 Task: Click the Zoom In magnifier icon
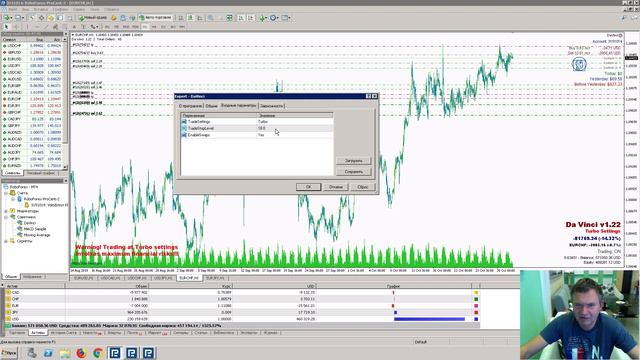tap(211, 18)
